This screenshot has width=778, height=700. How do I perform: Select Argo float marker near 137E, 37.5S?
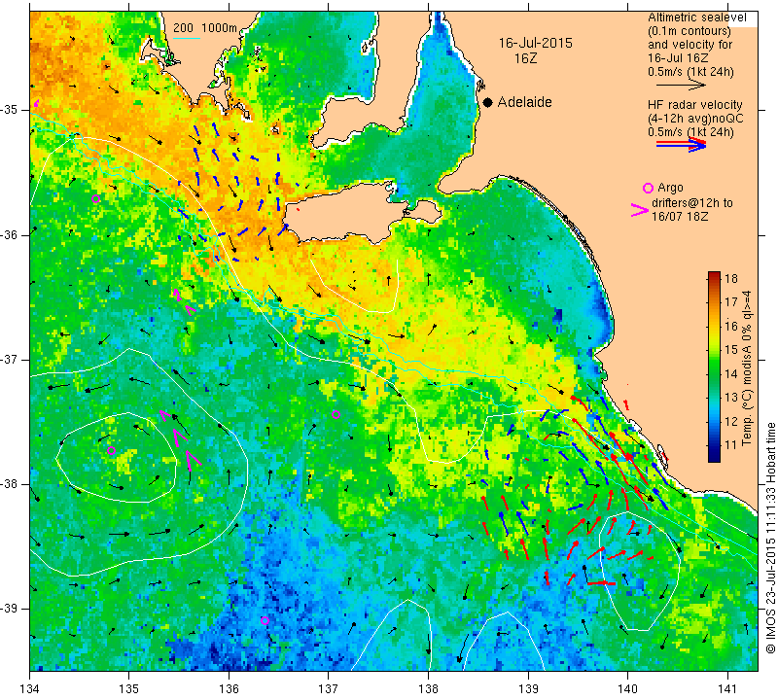[x=336, y=415]
